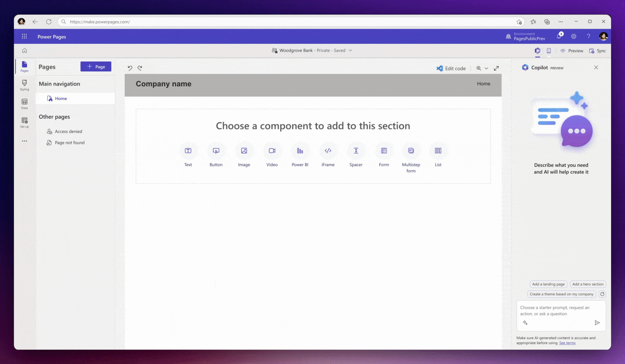The image size is (625, 364).
Task: Click the Add a landing page button
Action: (548, 284)
